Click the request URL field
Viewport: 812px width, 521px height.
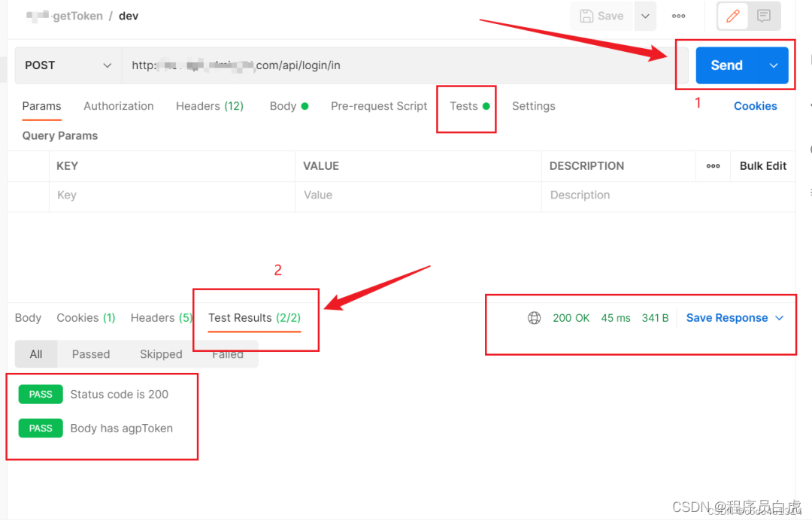(404, 65)
